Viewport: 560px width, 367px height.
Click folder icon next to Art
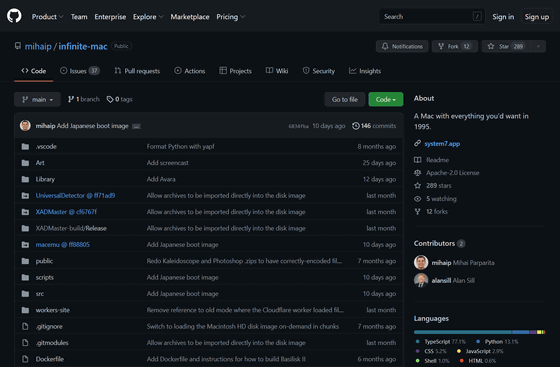25,163
